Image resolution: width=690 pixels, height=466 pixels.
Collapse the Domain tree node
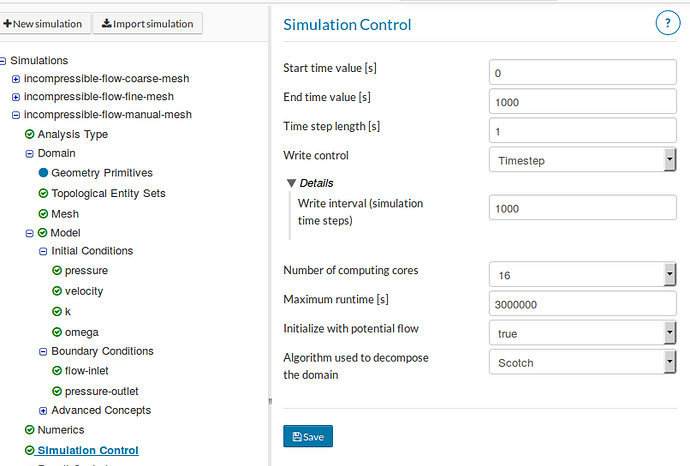point(29,154)
